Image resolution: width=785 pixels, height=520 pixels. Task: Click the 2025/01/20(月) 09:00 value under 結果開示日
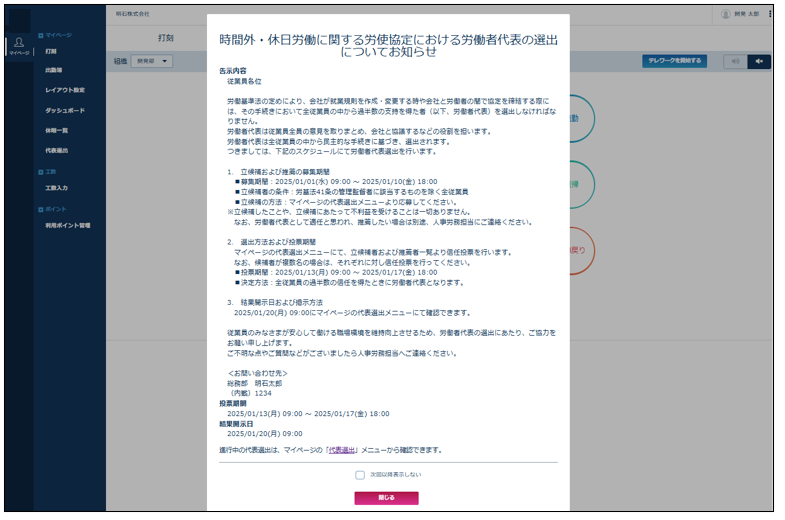(265, 434)
